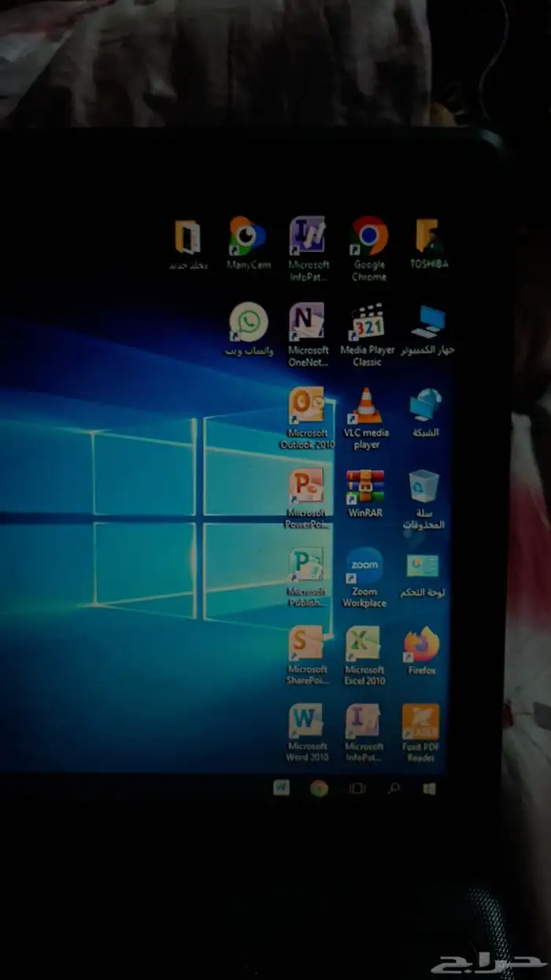
Task: Open Task View from the taskbar
Action: (x=357, y=788)
